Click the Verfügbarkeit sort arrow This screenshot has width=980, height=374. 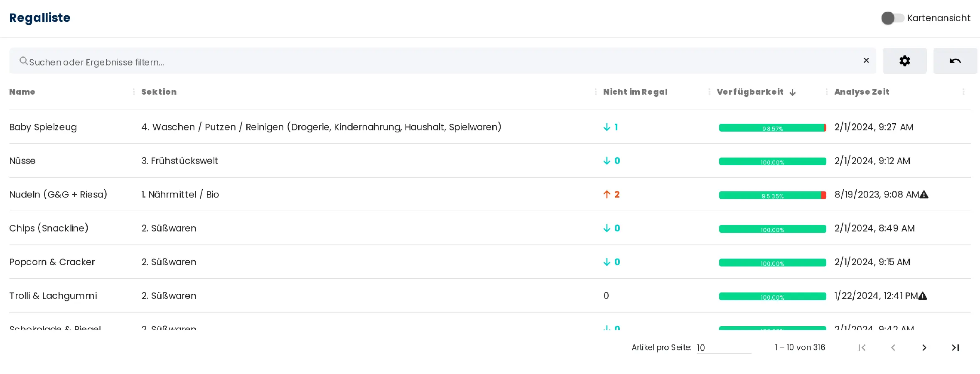pos(793,93)
